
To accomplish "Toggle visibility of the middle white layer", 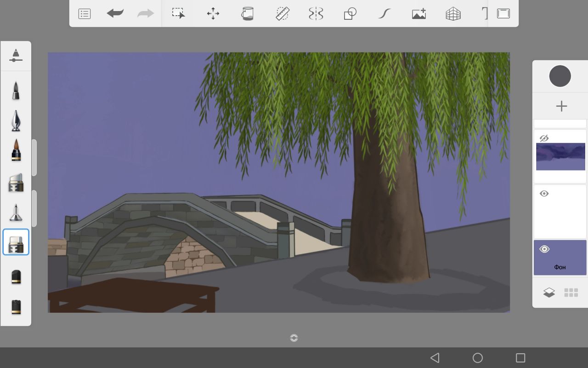I will [544, 194].
